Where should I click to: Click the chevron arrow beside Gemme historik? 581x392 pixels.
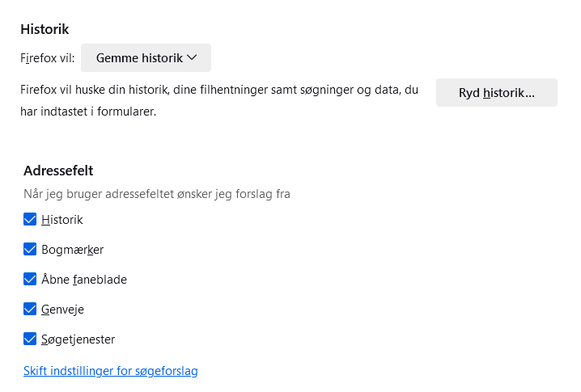[x=192, y=57]
